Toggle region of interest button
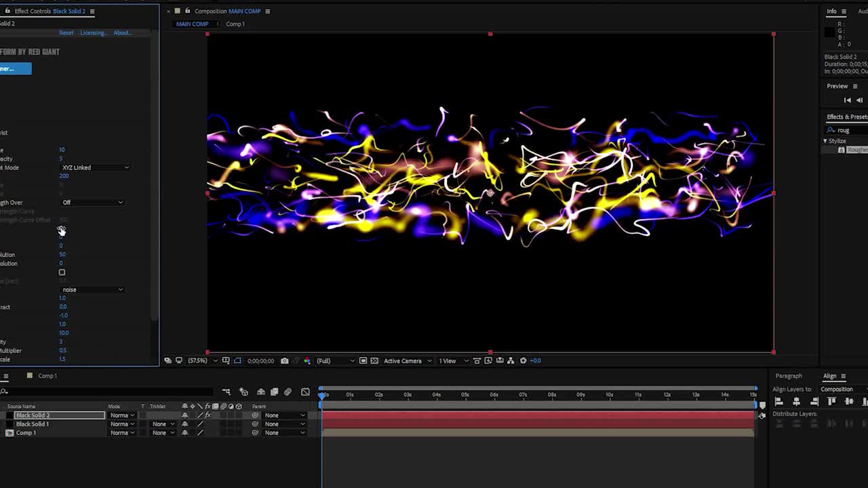This screenshot has height=488, width=868. [363, 361]
